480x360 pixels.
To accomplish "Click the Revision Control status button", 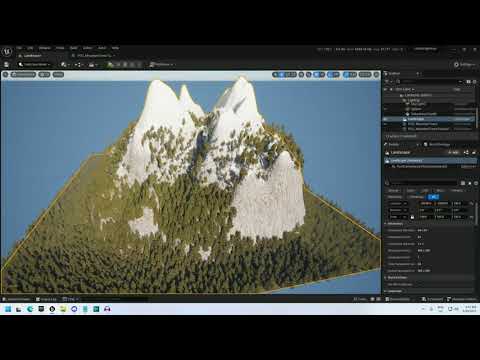I will pos(463,299).
